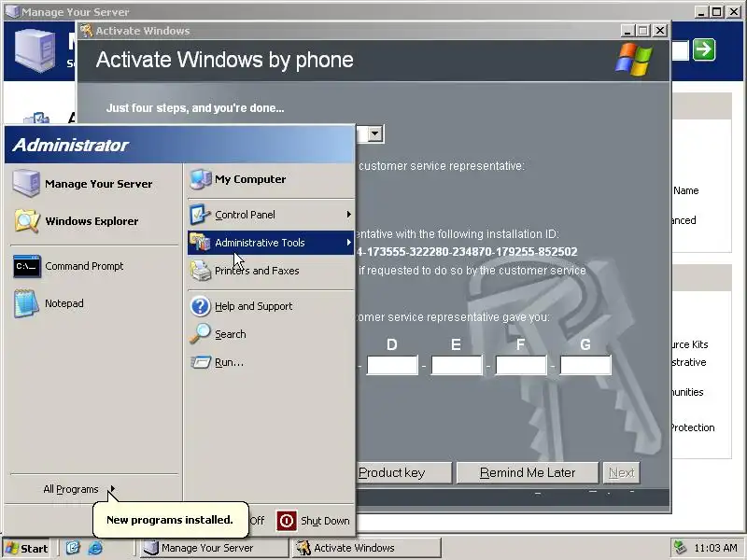Click confirmation ID field D
This screenshot has height=560, width=747.
pyautogui.click(x=392, y=365)
